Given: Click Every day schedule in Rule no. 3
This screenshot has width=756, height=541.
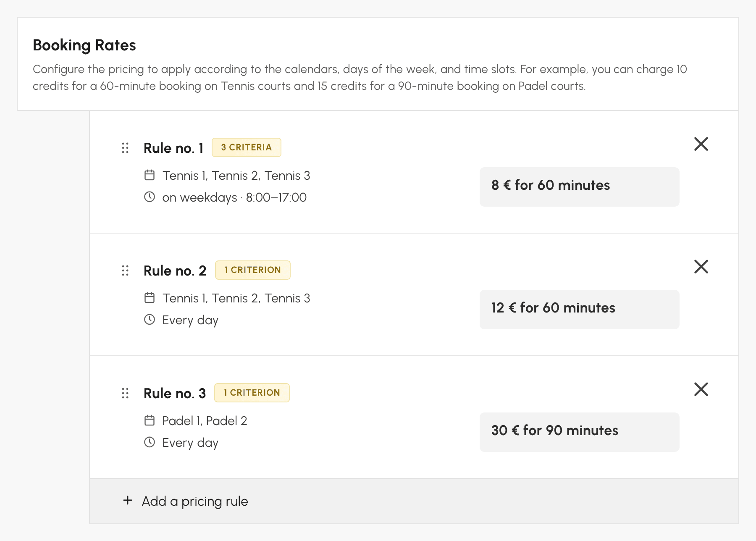Looking at the screenshot, I should [190, 443].
